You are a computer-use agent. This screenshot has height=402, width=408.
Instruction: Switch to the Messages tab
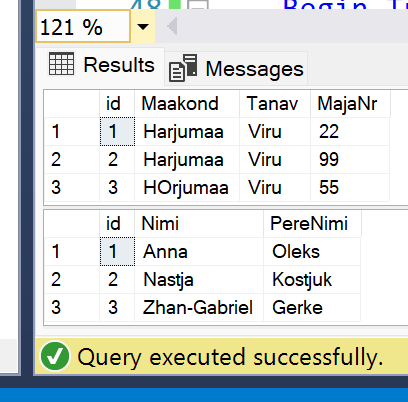tap(236, 69)
